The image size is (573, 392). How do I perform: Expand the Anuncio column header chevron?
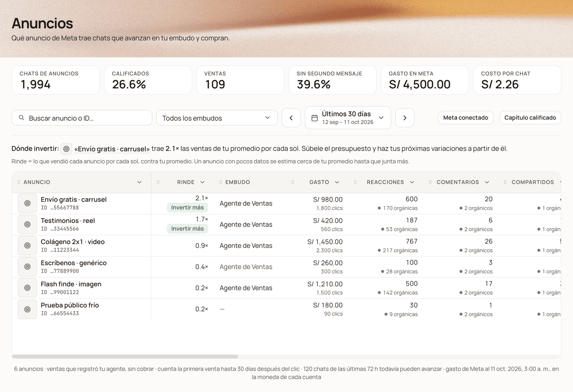(x=140, y=182)
